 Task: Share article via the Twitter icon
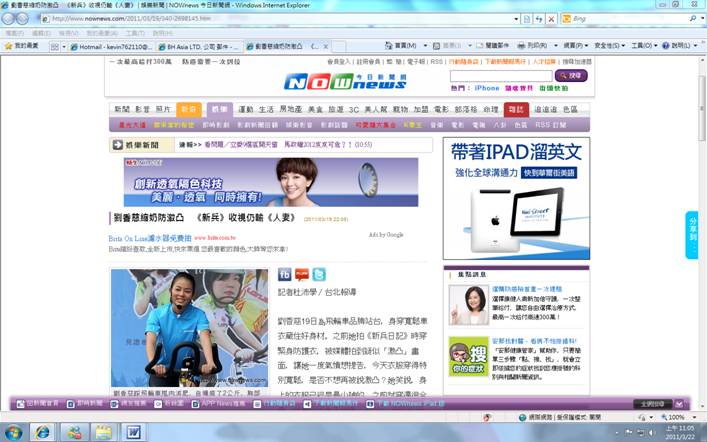coord(319,274)
